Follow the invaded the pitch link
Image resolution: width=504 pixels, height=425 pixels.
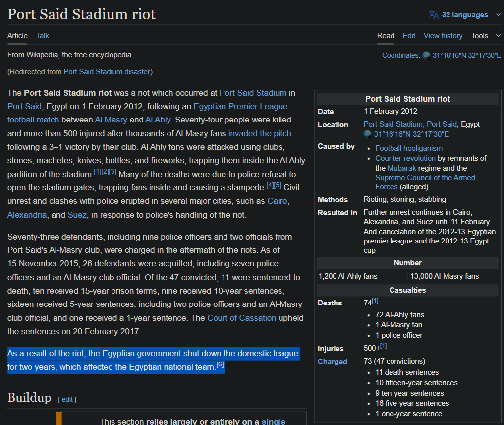(260, 133)
